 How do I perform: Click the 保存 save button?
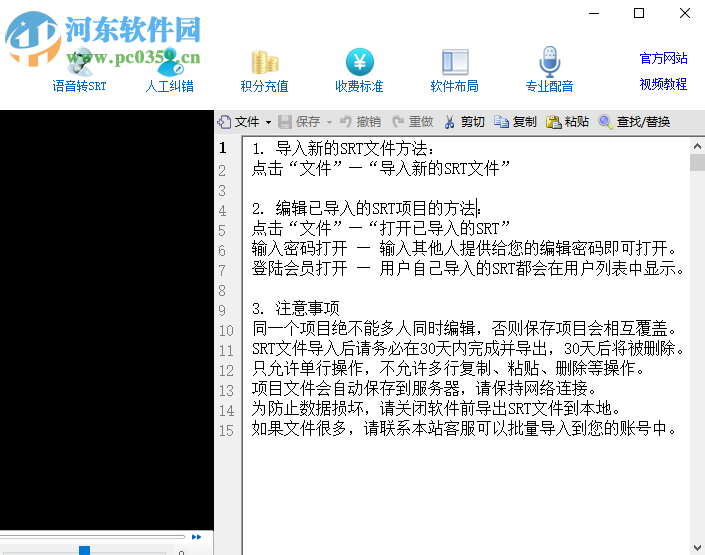(x=299, y=122)
